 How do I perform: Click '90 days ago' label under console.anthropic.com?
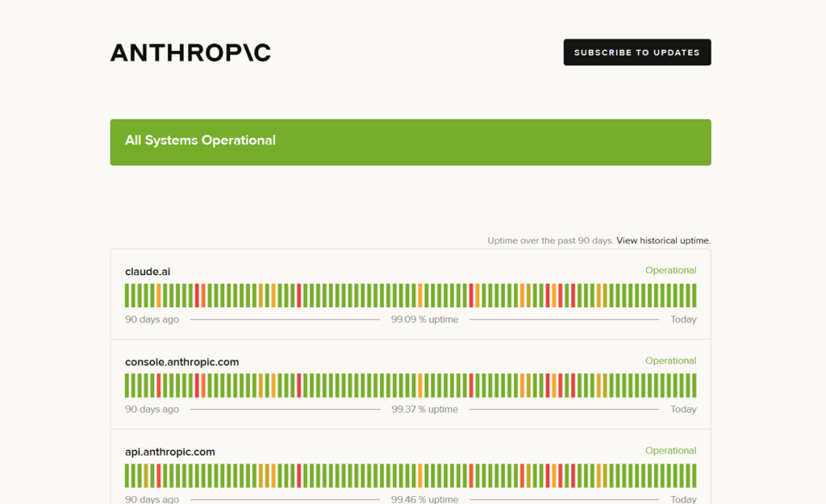pos(152,409)
